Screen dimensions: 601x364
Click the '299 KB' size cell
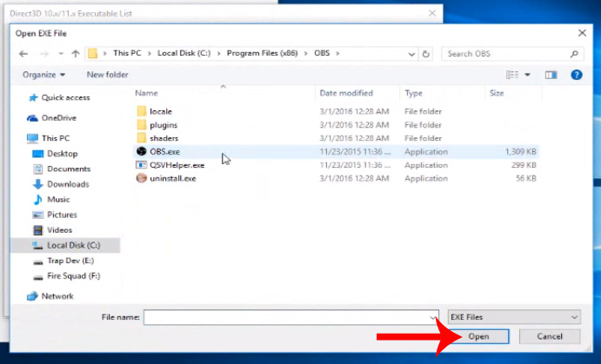[x=524, y=165]
